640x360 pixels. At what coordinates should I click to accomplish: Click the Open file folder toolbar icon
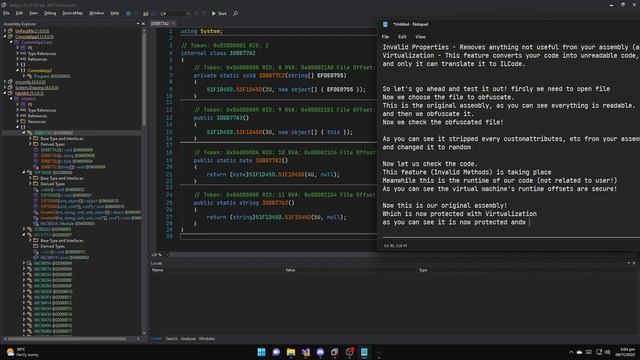146,13
